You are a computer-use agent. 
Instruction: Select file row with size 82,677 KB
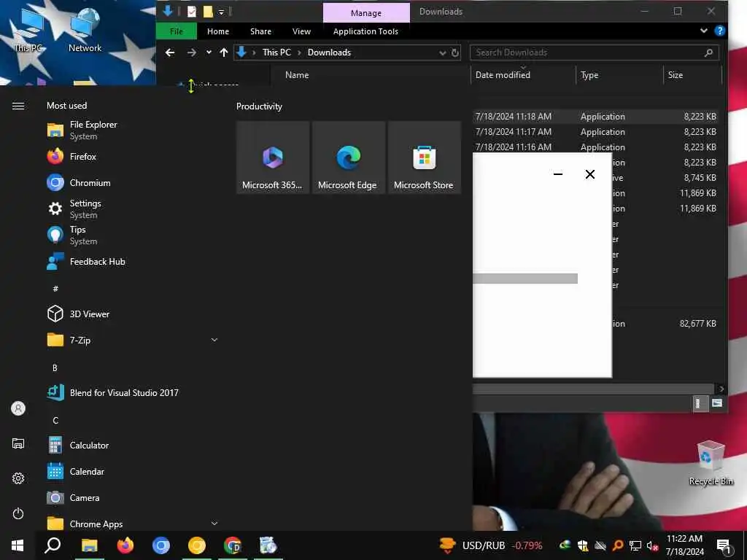click(667, 323)
